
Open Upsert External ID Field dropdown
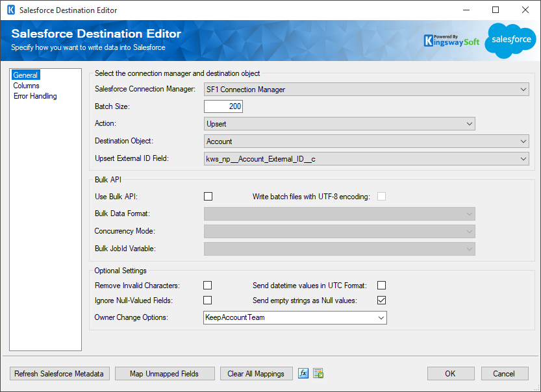366,159
